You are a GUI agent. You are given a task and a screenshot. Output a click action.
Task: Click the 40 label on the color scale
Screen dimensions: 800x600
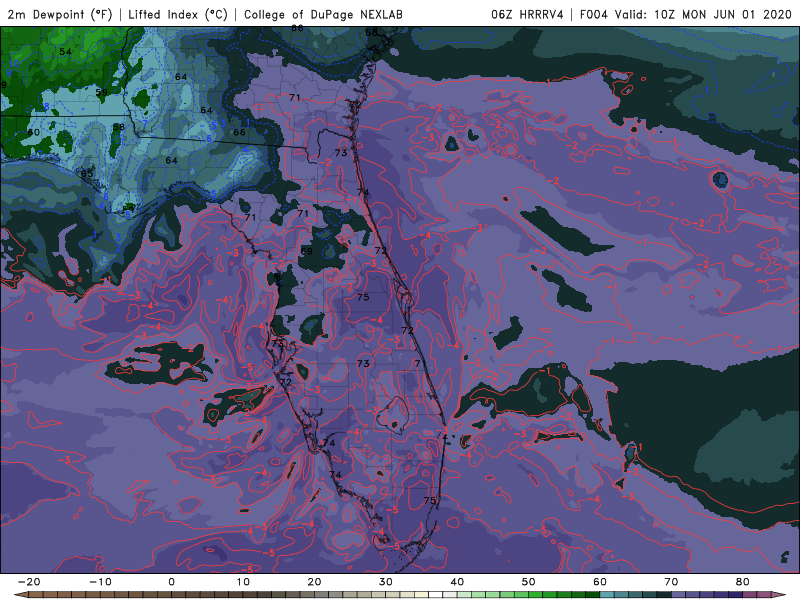point(457,582)
